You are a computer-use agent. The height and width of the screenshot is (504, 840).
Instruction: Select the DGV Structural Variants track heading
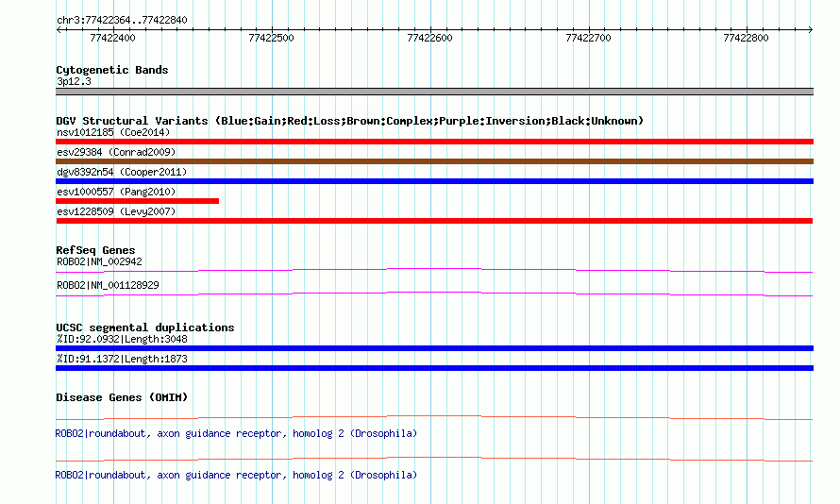(350, 121)
